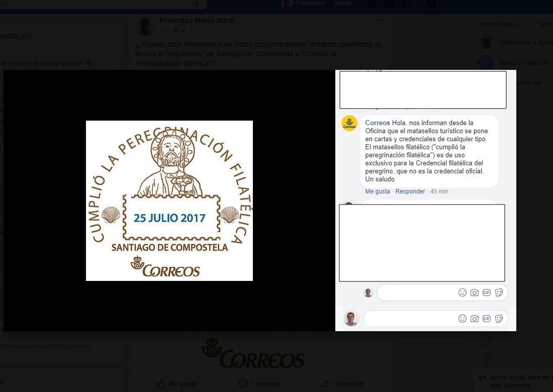Open Francisco Morro Martí's profile name link
The width and height of the screenshot is (553, 392).
click(x=197, y=21)
